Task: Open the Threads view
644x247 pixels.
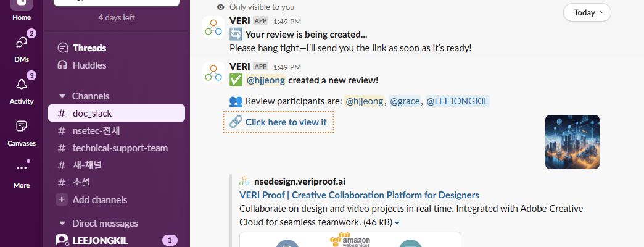Action: pyautogui.click(x=89, y=48)
